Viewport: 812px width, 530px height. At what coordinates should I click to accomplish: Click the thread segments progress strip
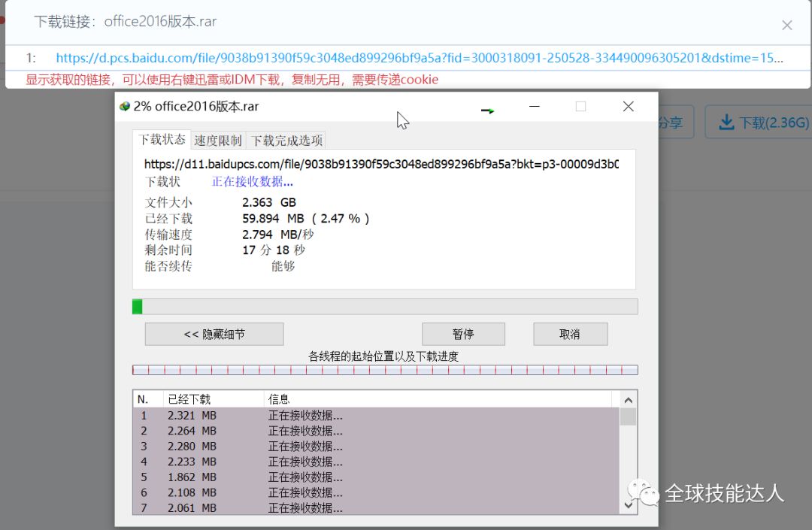pyautogui.click(x=385, y=368)
